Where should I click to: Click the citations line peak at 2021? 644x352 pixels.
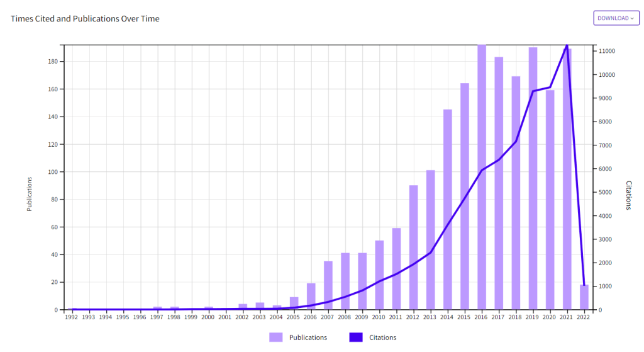[x=567, y=46]
